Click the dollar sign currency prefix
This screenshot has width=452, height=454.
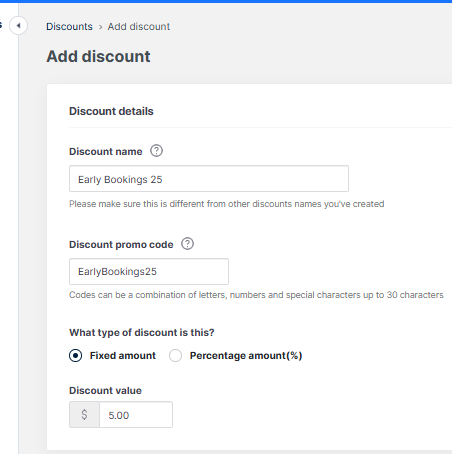tap(84, 415)
